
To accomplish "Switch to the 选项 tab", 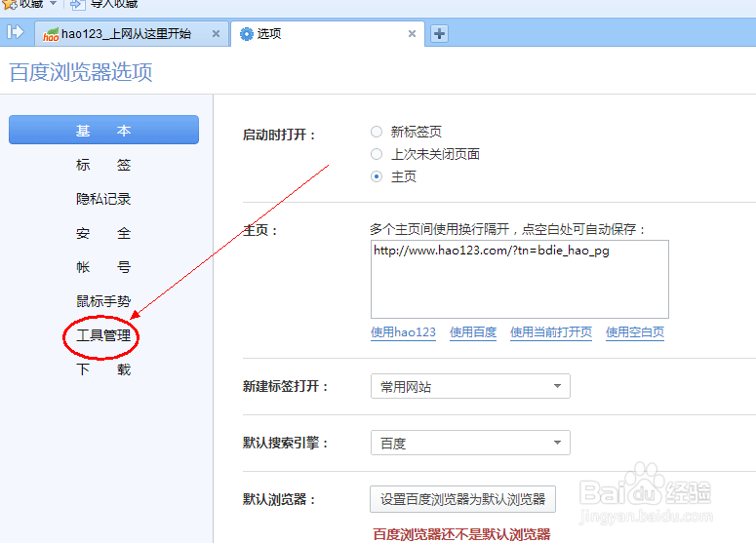I will (328, 34).
